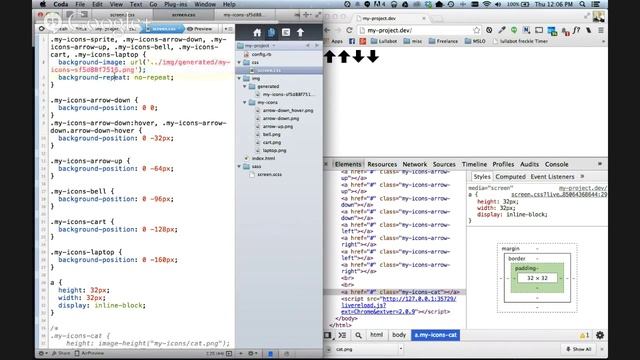Collapse the generated folder in file tree
Viewport: 640px width, 360px height.
[245, 87]
